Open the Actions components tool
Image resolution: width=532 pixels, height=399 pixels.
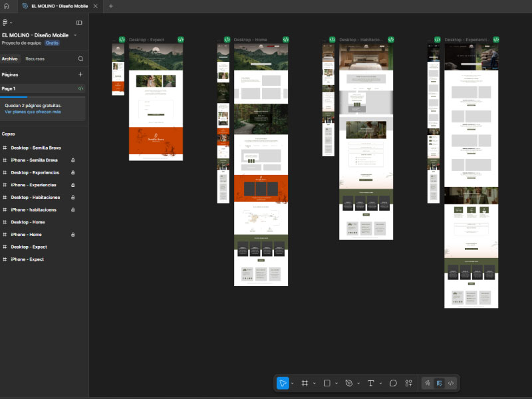tap(408, 383)
